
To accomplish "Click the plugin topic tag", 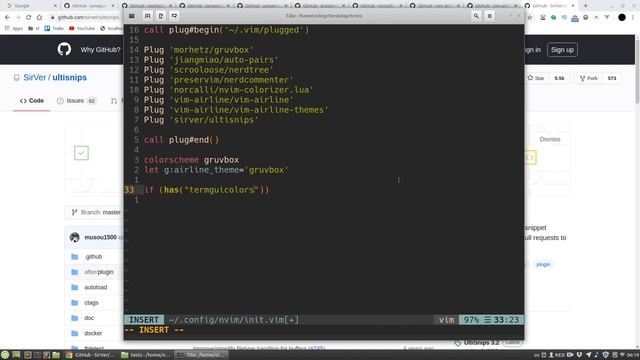I will coord(543,264).
